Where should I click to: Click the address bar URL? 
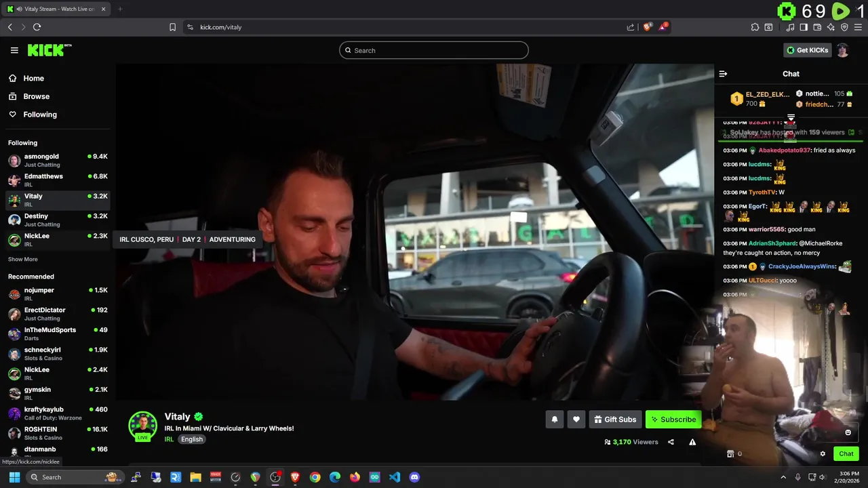(x=221, y=27)
